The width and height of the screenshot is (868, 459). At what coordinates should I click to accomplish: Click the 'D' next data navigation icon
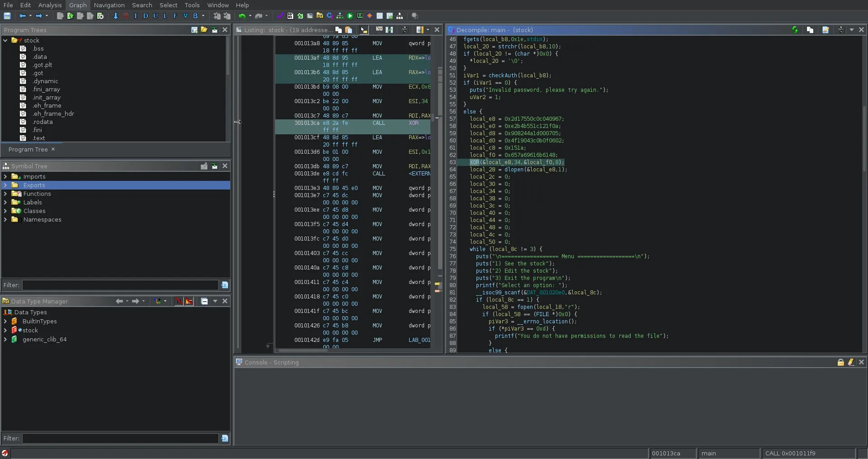tap(145, 16)
